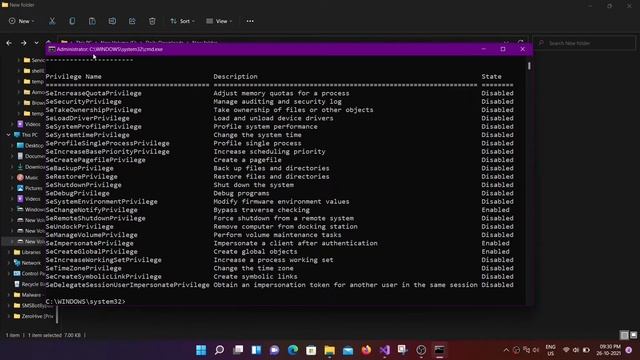Click the Copy icon in Explorer toolbar

(x=72, y=21)
